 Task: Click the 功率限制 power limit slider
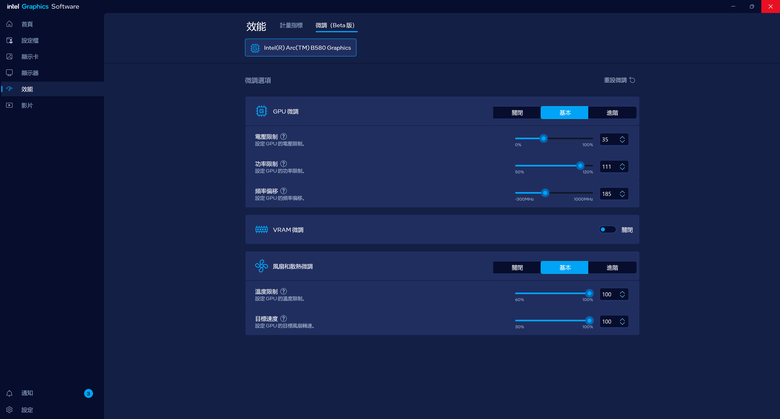tap(554, 166)
